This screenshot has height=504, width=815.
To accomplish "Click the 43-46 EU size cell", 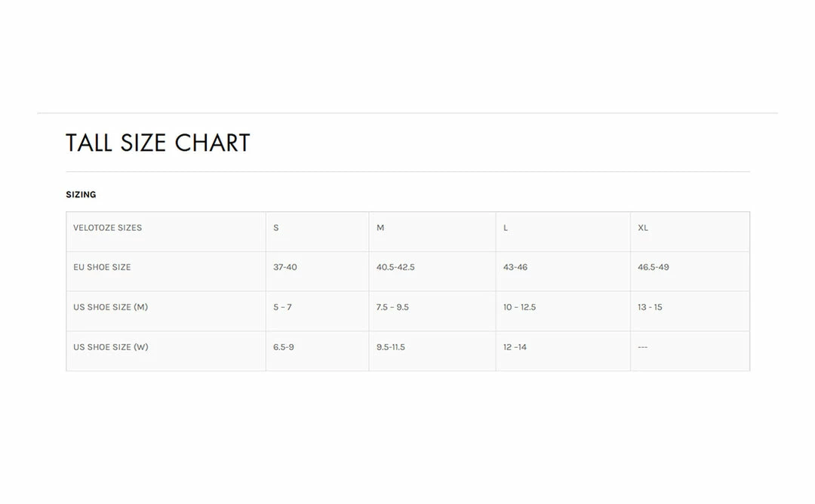I will [515, 267].
